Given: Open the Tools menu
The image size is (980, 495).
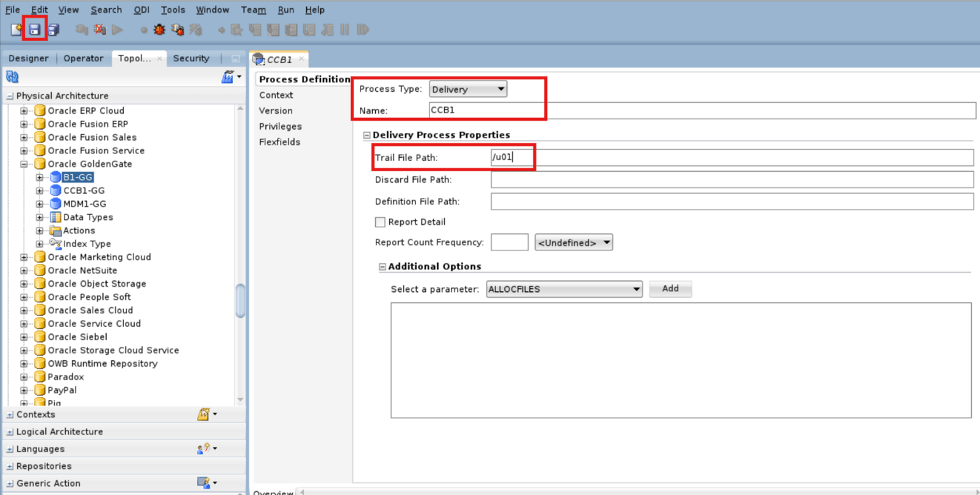Looking at the screenshot, I should (172, 10).
